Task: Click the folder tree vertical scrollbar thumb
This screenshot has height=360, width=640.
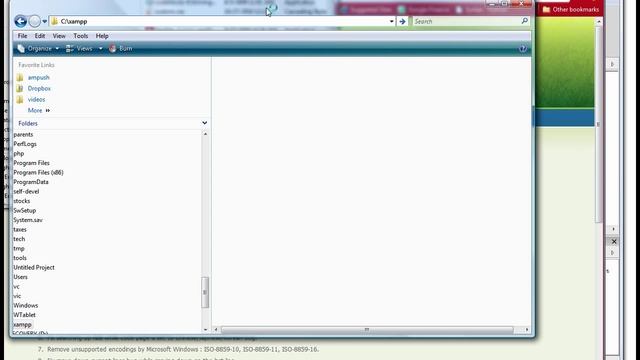Action: tap(205, 292)
